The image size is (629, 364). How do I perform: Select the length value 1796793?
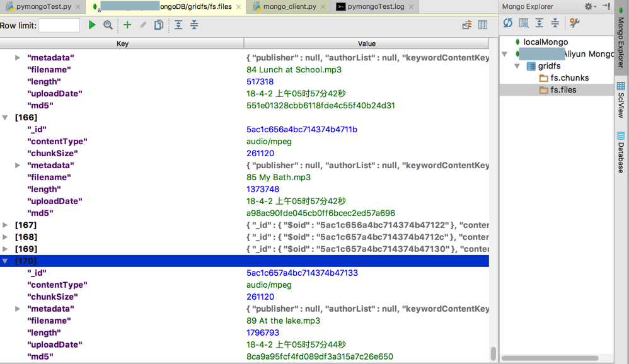click(263, 333)
